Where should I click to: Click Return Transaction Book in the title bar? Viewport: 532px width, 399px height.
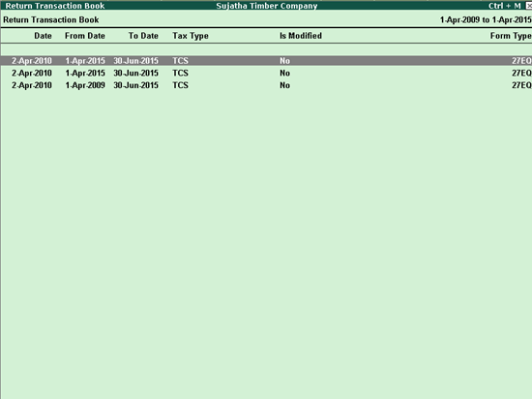(55, 6)
